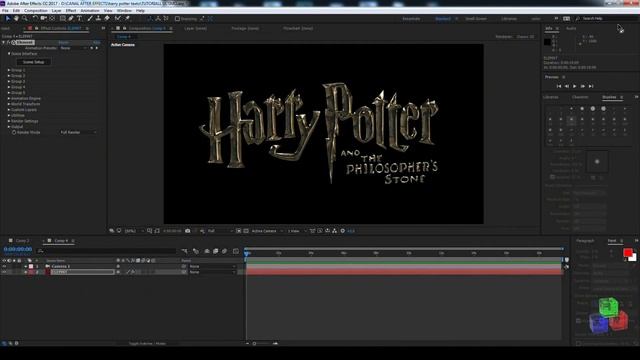
Task: Open the viewer resolution Full dropdown
Action: [x=220, y=231]
